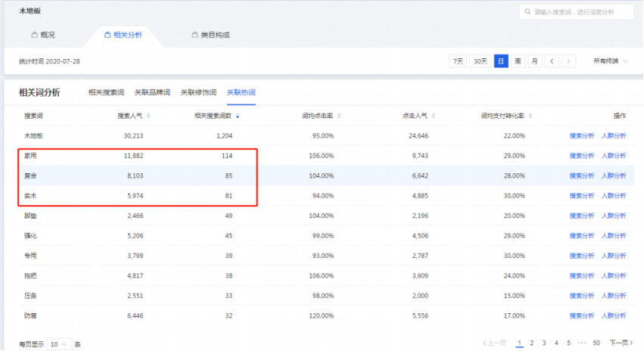
Task: Open 搜索分析 for 强化 row
Action: pos(582,236)
